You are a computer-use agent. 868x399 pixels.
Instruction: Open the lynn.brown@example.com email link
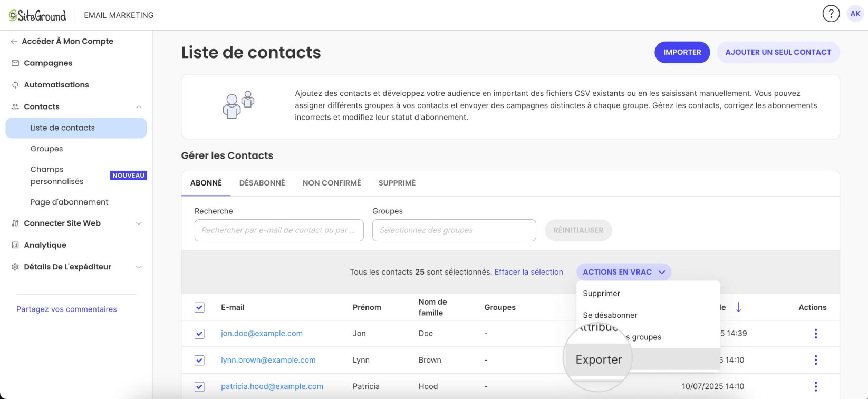coord(268,360)
